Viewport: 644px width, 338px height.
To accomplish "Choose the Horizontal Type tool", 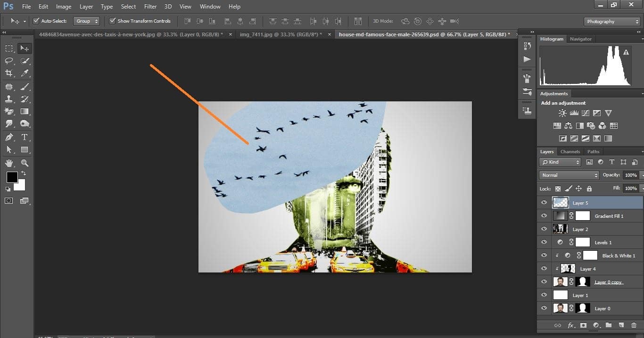I will click(24, 137).
